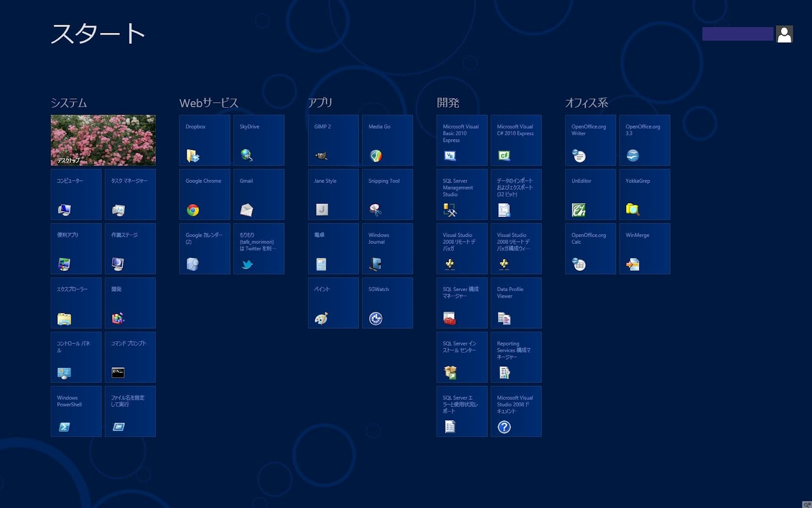Launch エクスプローラー file explorer tile
Viewport: 812px width, 508px height.
76,303
